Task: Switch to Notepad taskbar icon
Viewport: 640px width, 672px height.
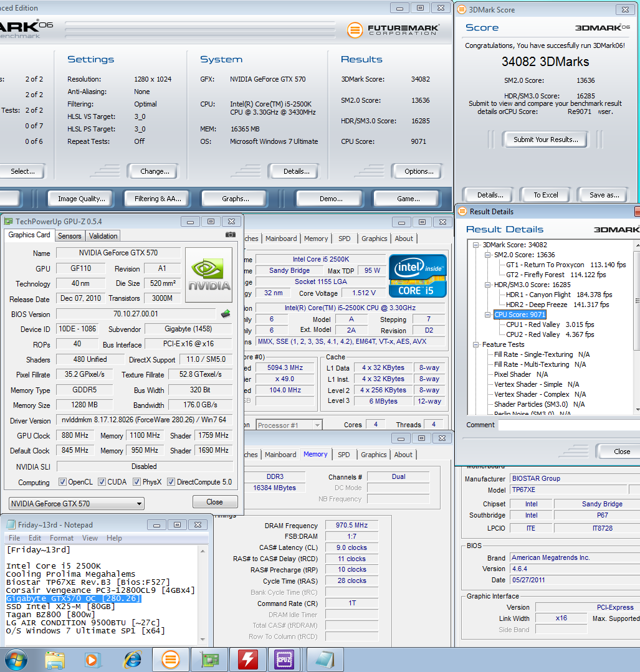Action: (325, 660)
